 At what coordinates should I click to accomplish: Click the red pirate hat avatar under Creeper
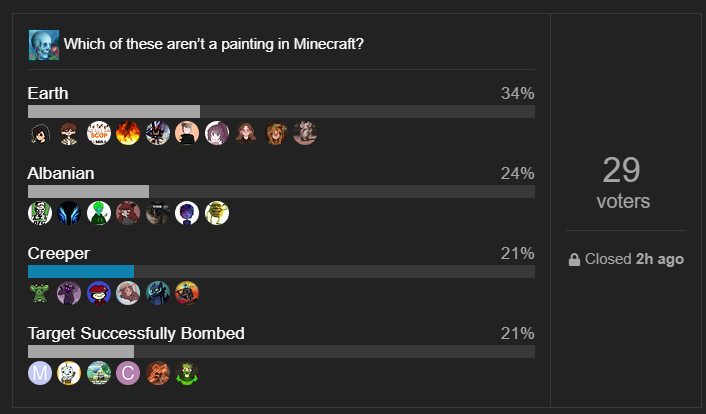coord(99,293)
